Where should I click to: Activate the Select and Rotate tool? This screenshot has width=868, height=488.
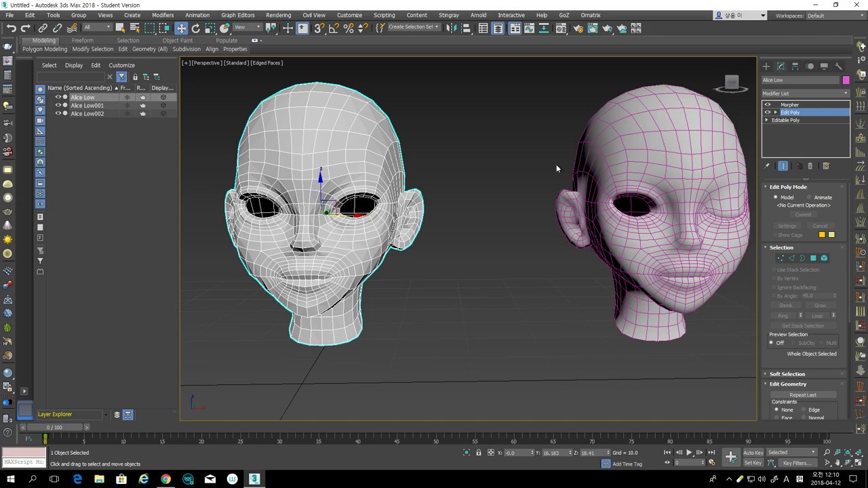tap(196, 28)
